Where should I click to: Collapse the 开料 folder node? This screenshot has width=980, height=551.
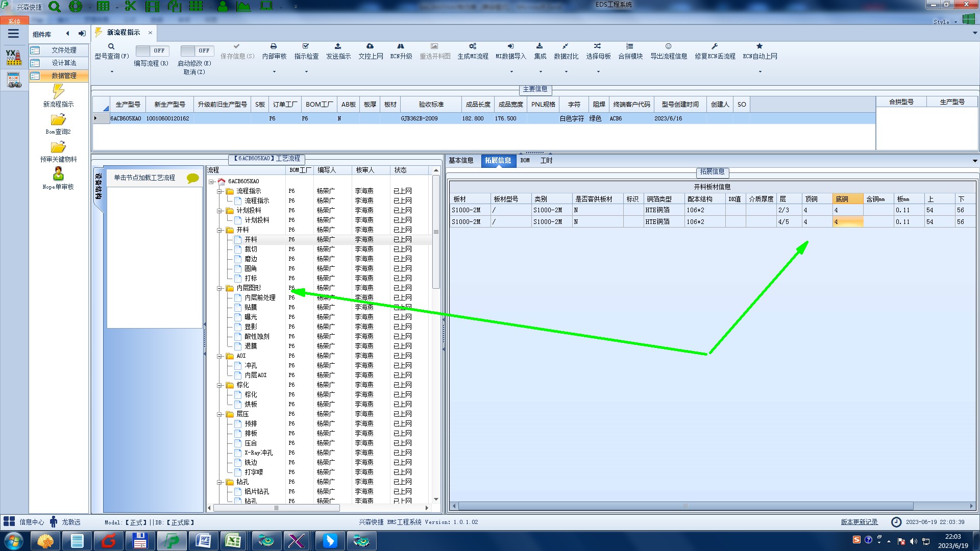219,230
